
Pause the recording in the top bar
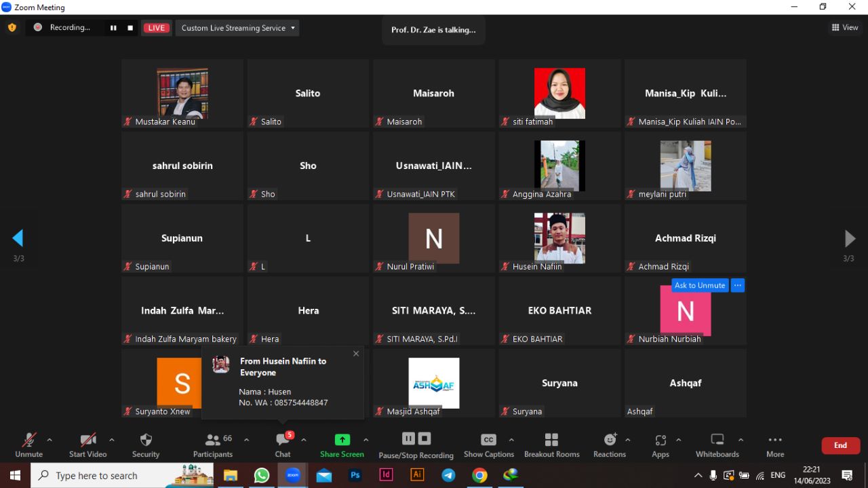(113, 28)
